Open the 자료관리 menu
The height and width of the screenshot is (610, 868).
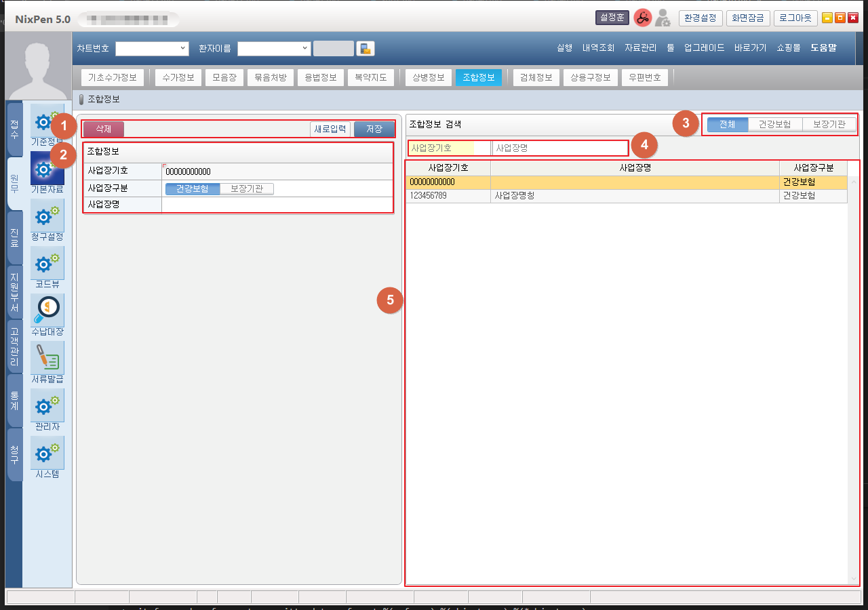pyautogui.click(x=640, y=48)
